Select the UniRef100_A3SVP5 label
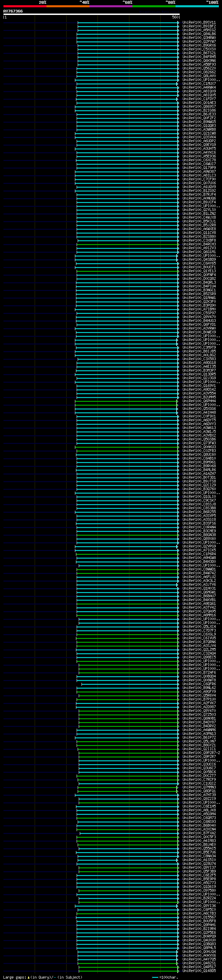222x980 pixels. coord(199,516)
